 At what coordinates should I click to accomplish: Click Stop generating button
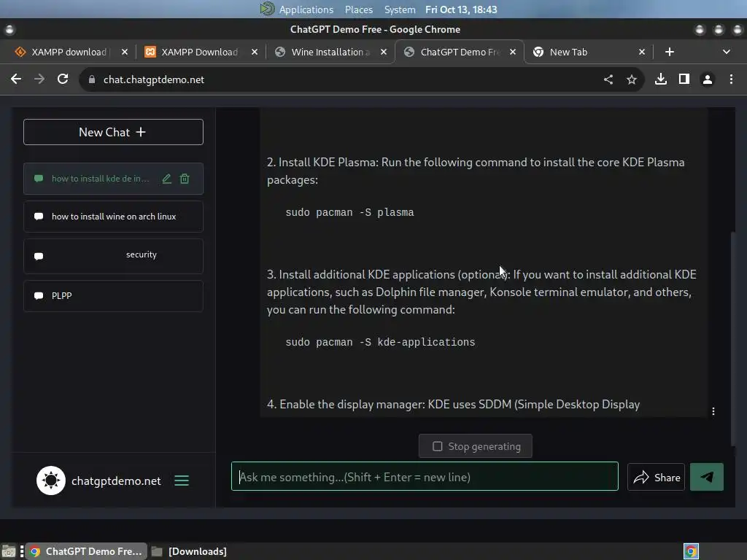[476, 446]
